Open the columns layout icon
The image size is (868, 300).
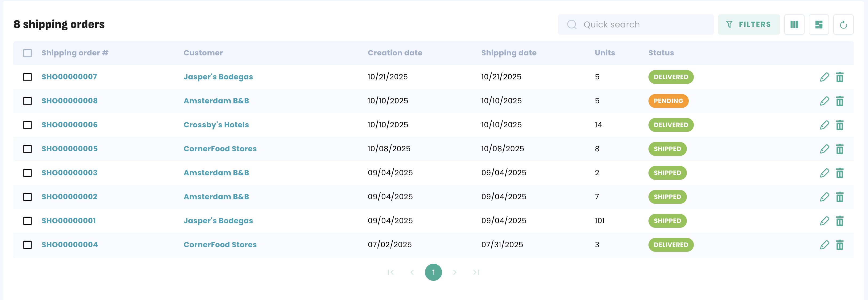point(794,25)
